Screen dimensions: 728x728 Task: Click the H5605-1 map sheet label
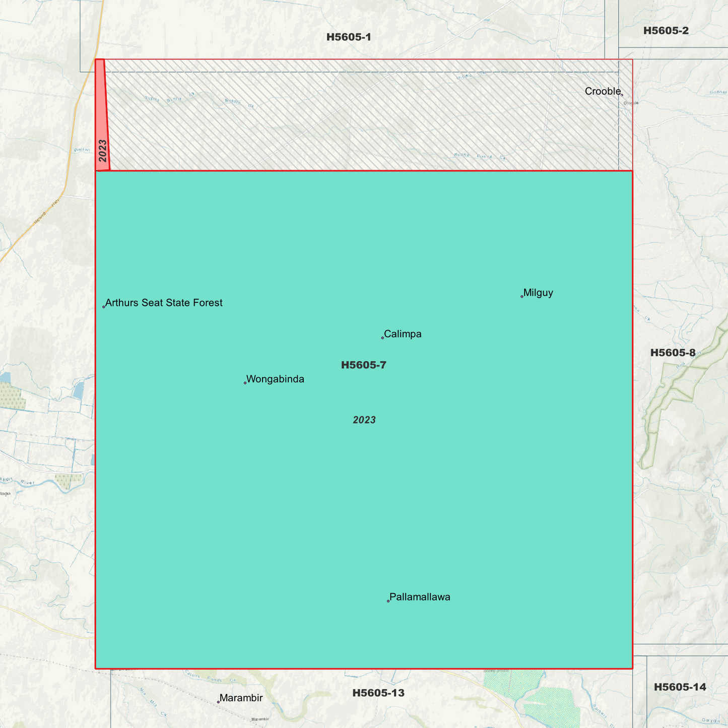[349, 37]
